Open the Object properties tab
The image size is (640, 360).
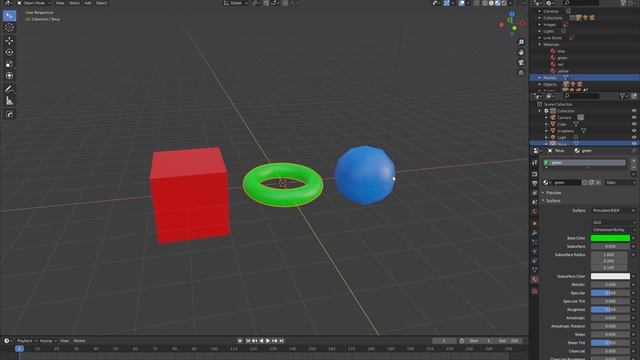[x=534, y=224]
